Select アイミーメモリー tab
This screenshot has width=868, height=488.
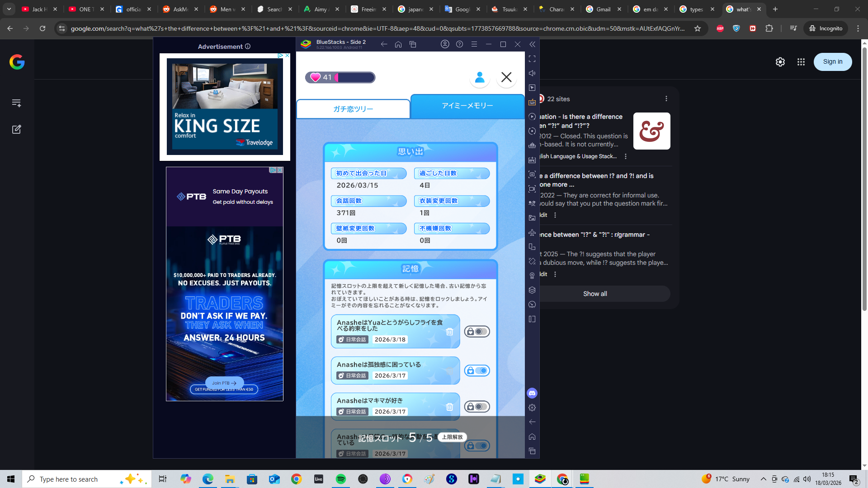coord(467,105)
